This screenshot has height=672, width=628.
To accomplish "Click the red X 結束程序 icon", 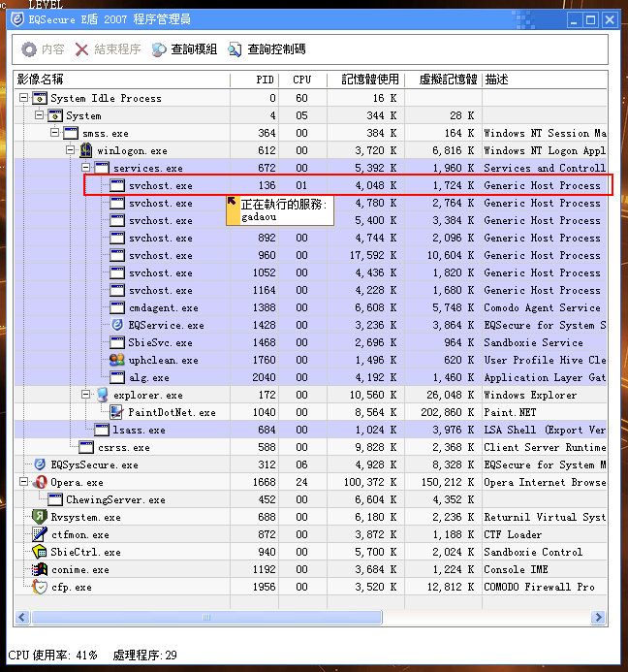I will point(81,49).
